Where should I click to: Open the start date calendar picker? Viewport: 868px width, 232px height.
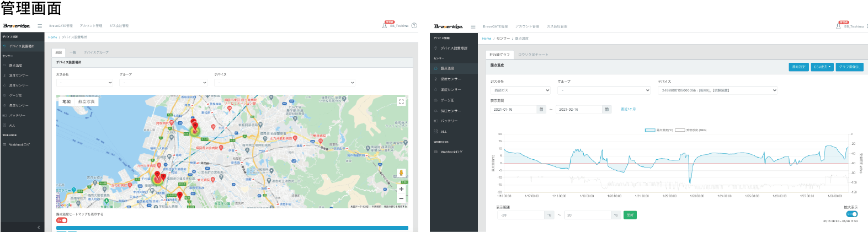tap(541, 109)
